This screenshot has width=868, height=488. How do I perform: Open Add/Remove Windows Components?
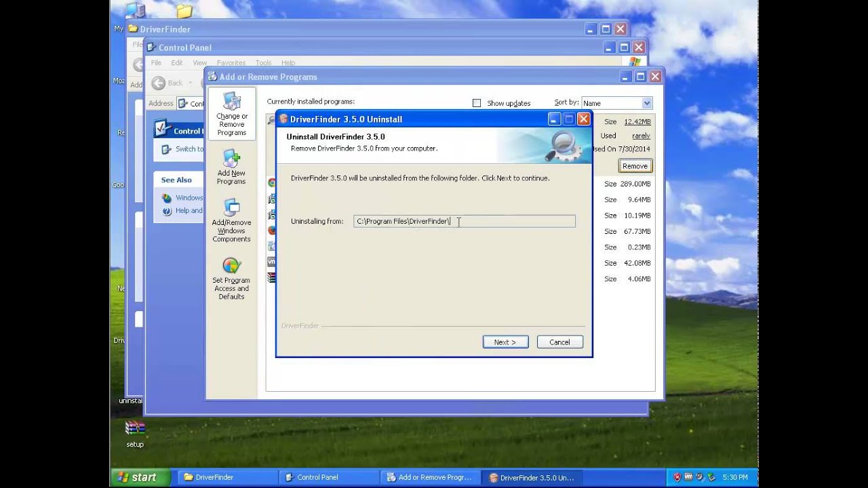[x=231, y=220]
